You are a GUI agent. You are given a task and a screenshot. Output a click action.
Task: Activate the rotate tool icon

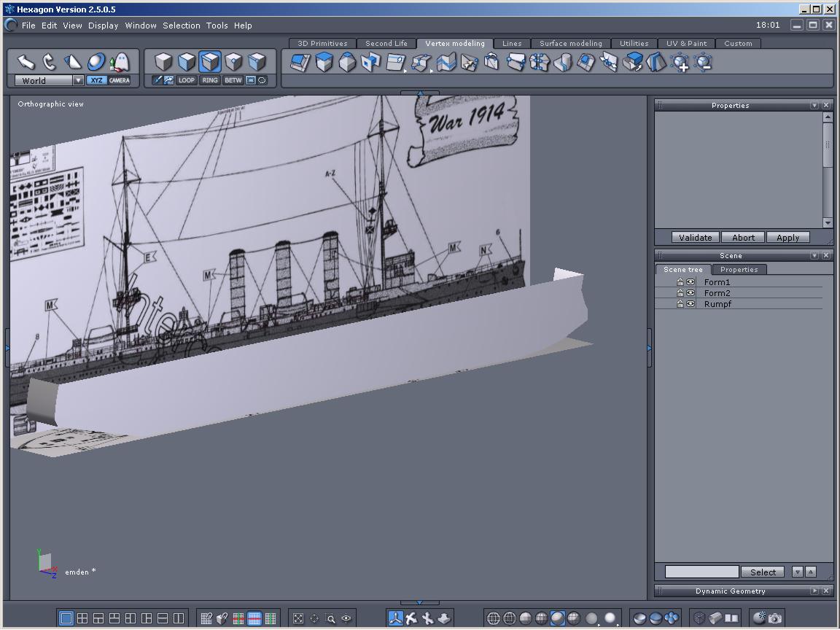pos(49,62)
